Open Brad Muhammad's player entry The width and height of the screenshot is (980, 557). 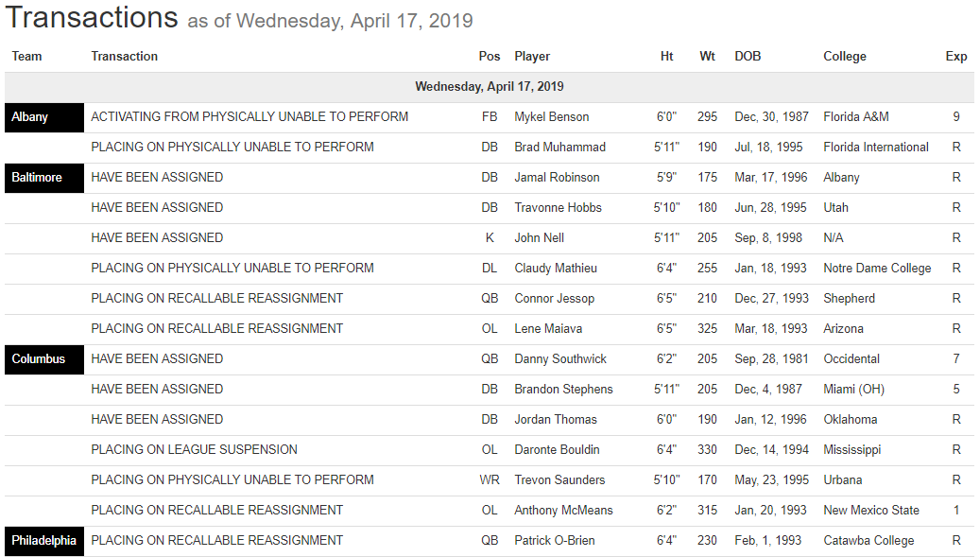point(559,148)
